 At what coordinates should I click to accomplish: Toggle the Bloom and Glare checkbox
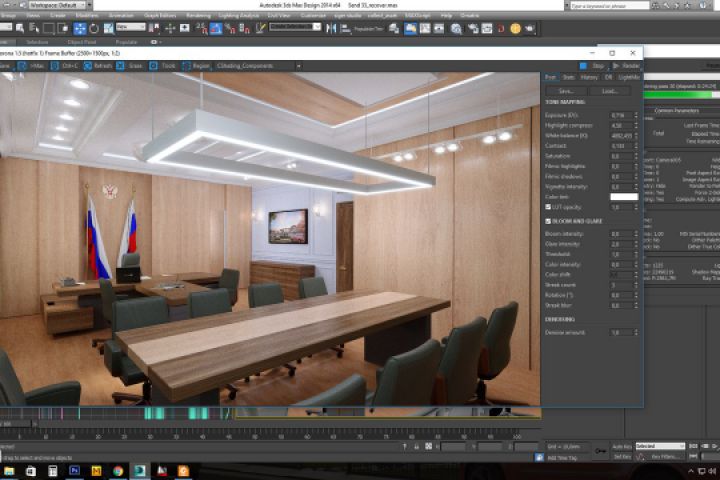(548, 221)
